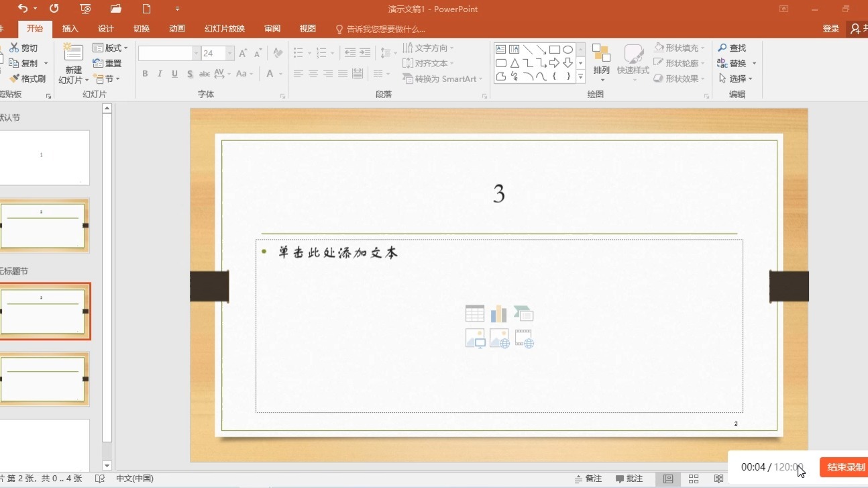The width and height of the screenshot is (868, 488).
Task: Toggle Underline formatting
Action: pyautogui.click(x=174, y=74)
